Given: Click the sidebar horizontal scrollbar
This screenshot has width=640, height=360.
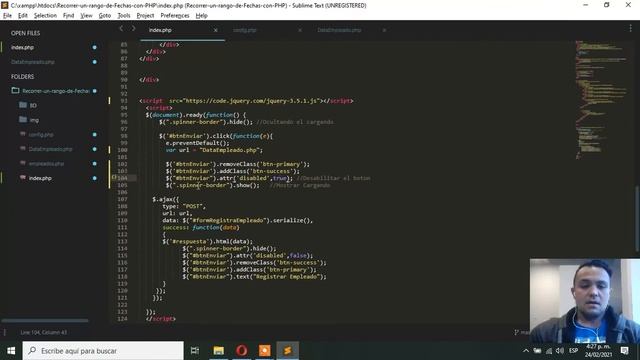Looking at the screenshot, I should [45, 321].
